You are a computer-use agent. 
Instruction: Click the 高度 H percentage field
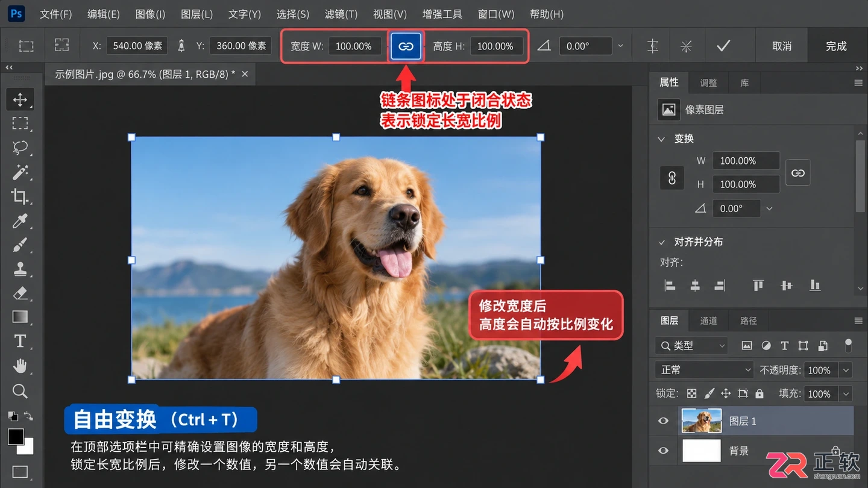[x=496, y=46]
